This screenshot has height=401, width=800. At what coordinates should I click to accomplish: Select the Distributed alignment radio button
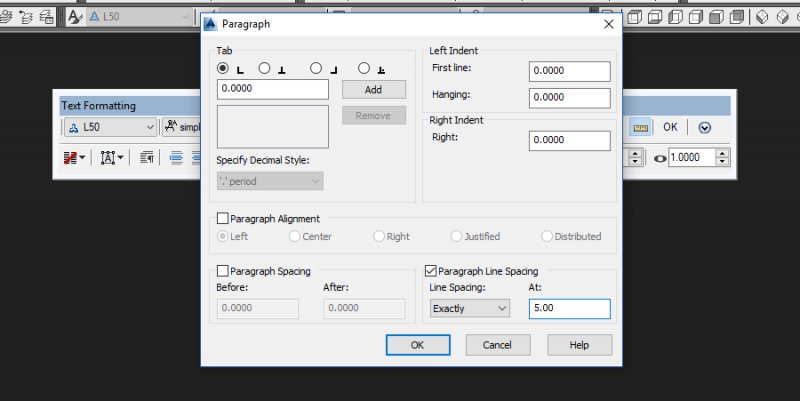click(x=547, y=236)
